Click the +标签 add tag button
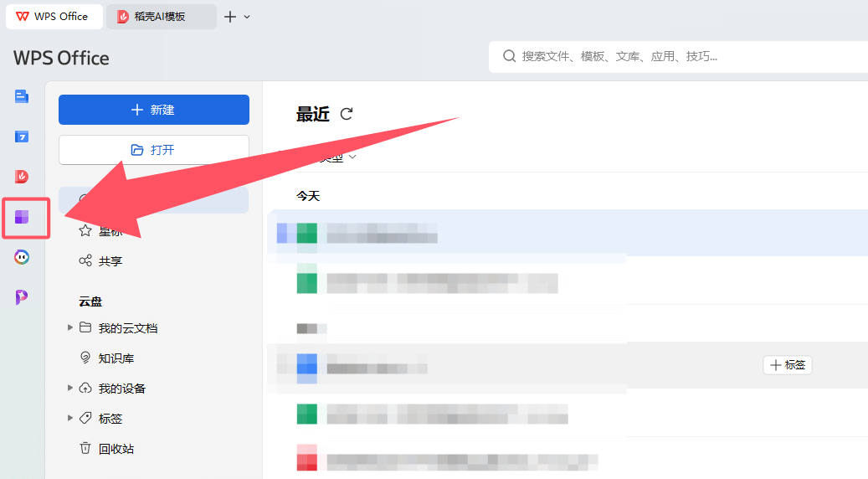The image size is (868, 479). [787, 365]
